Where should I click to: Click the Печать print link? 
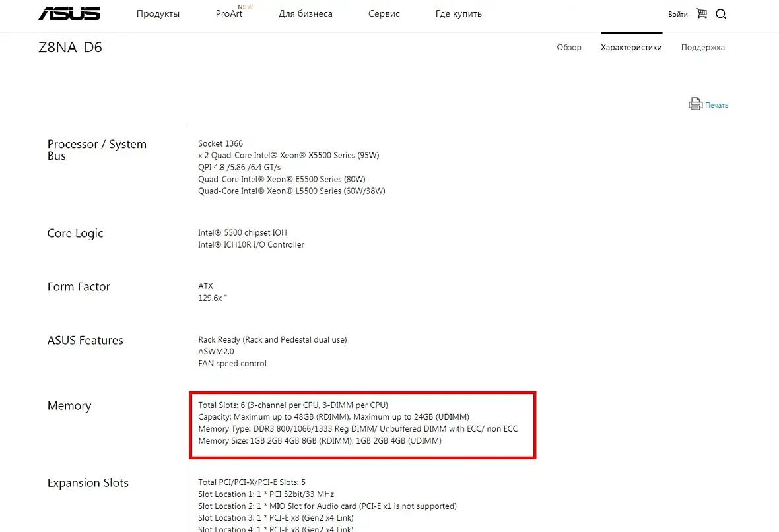716,105
